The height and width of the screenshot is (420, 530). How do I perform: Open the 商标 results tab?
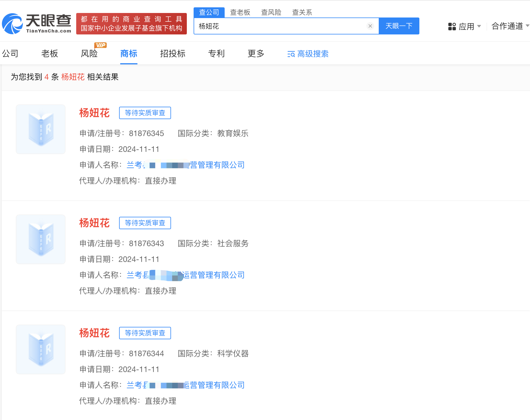(129, 53)
